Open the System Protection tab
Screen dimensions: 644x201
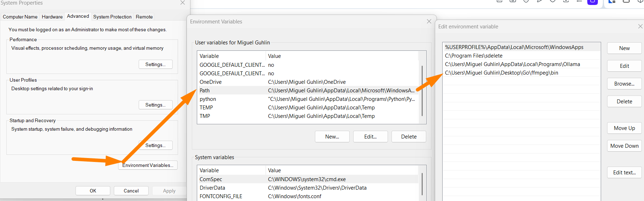click(112, 17)
